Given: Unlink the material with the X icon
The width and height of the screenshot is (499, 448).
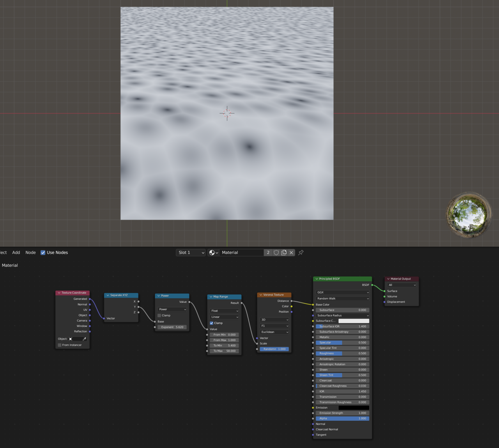Looking at the screenshot, I should pos(291,252).
